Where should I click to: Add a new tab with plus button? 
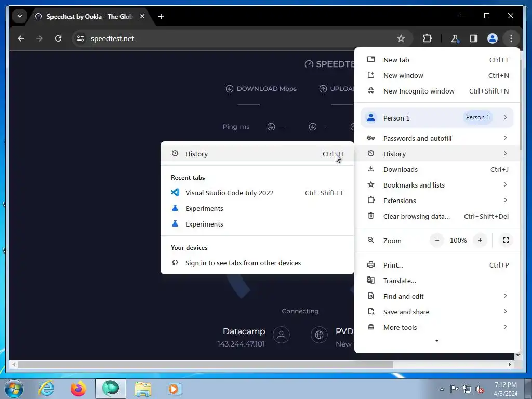[x=161, y=16]
